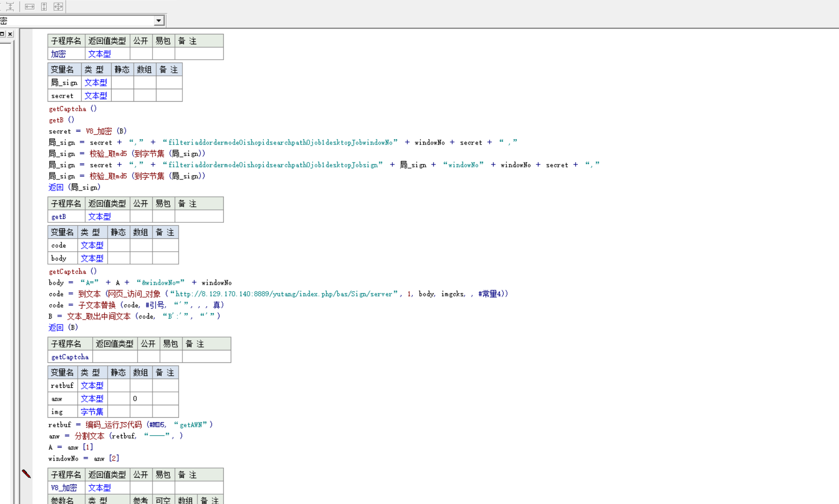Open the subroutine selector dropdown arrow
Screen dimensions: 839x504
point(159,21)
